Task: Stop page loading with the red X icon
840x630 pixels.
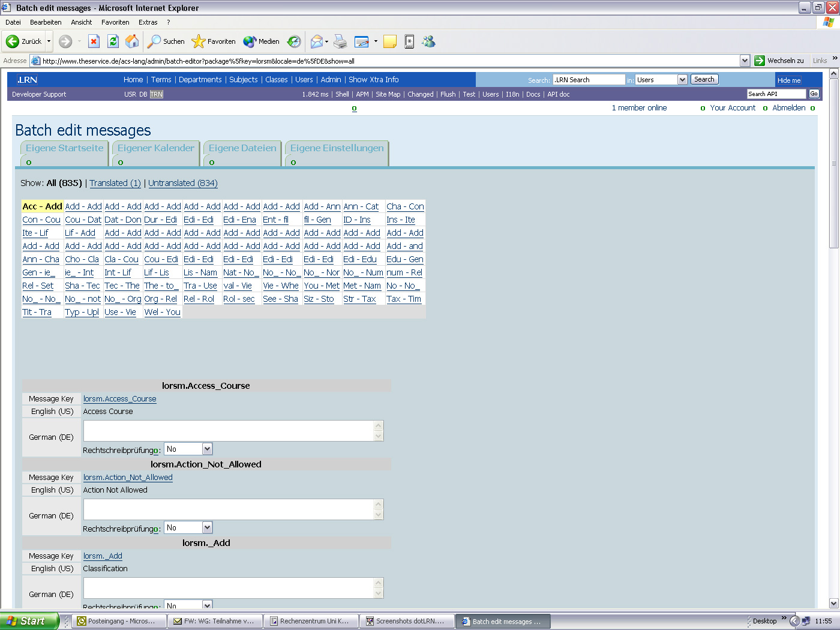Action: pos(93,41)
